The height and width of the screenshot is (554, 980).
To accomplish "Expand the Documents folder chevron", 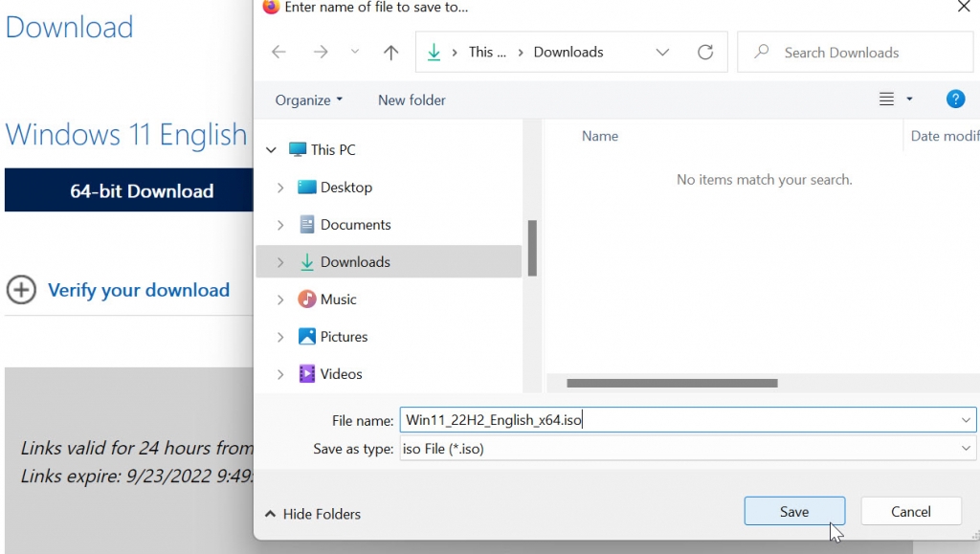I will click(280, 224).
